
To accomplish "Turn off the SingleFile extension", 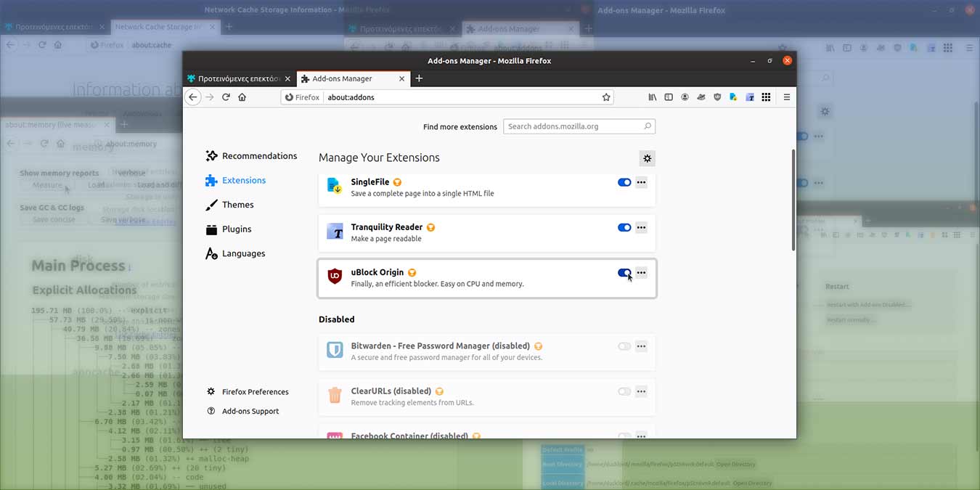I will (624, 182).
